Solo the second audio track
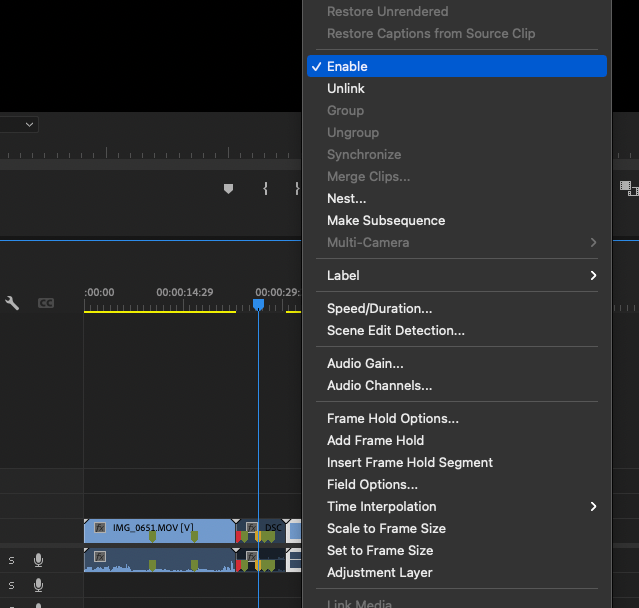Screen dimensions: 639x608 pyautogui.click(x=12, y=585)
